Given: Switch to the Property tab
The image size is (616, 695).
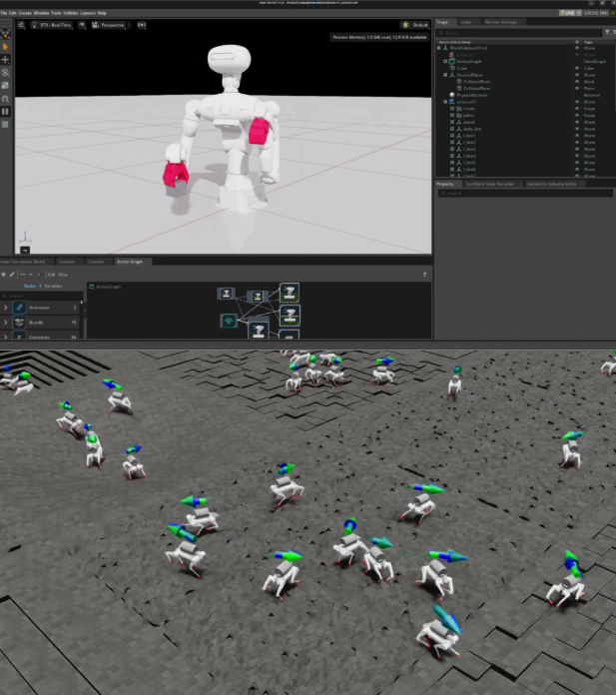Looking at the screenshot, I should 445,184.
